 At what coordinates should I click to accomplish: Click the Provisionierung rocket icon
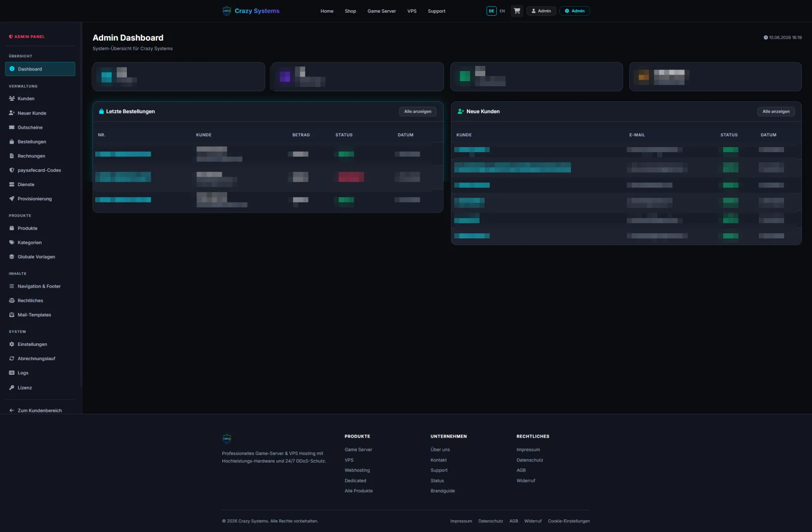(x=12, y=199)
